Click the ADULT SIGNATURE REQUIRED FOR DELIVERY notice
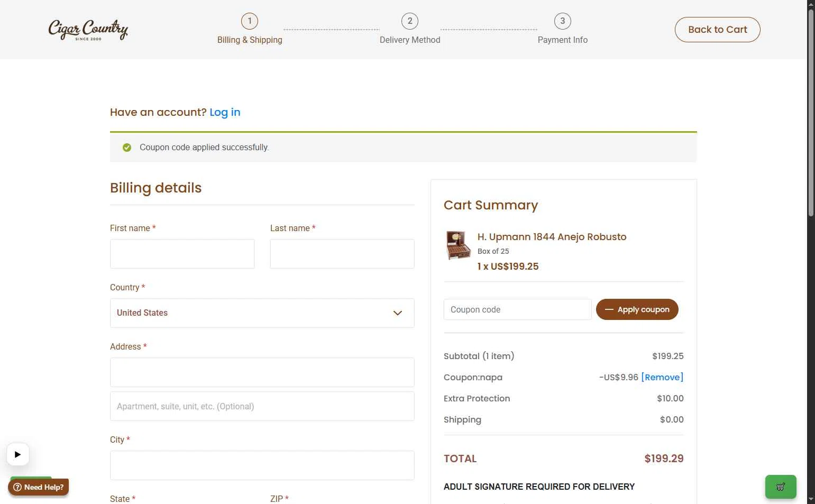The width and height of the screenshot is (815, 504). [539, 487]
